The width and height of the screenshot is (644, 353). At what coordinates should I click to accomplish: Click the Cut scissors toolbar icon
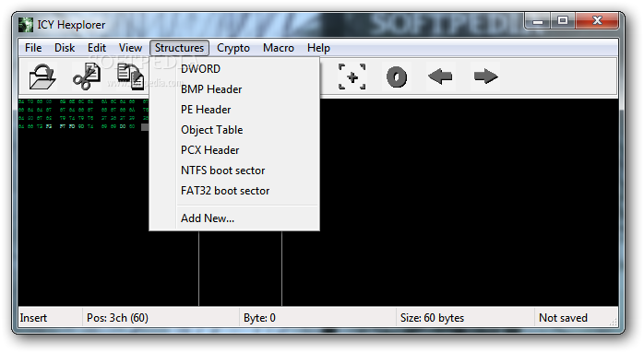(x=87, y=76)
